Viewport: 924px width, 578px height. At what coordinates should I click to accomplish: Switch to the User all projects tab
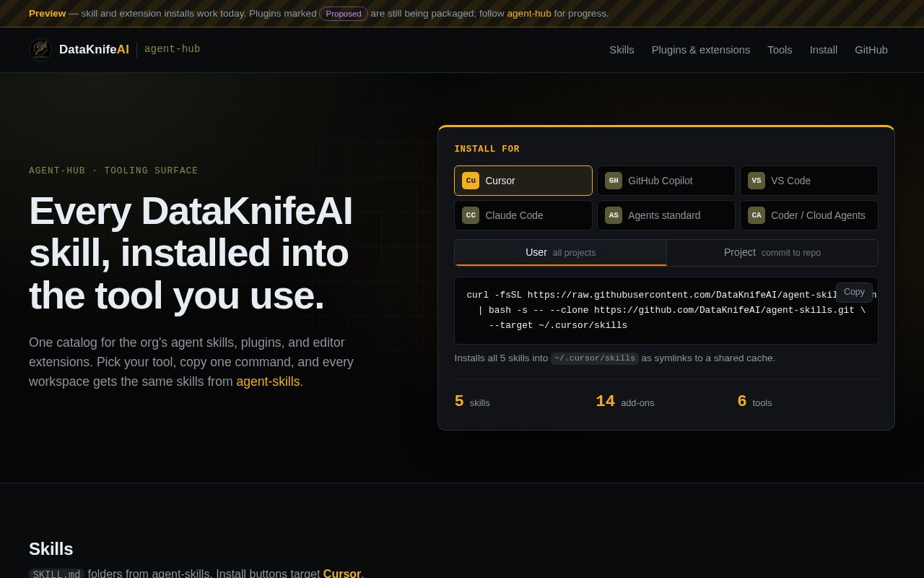click(560, 253)
